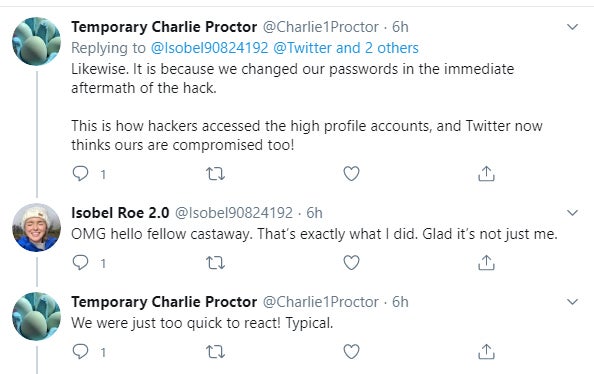Open Isobel Roe 2.0 profile name
594x374 pixels.
[x=120, y=213]
